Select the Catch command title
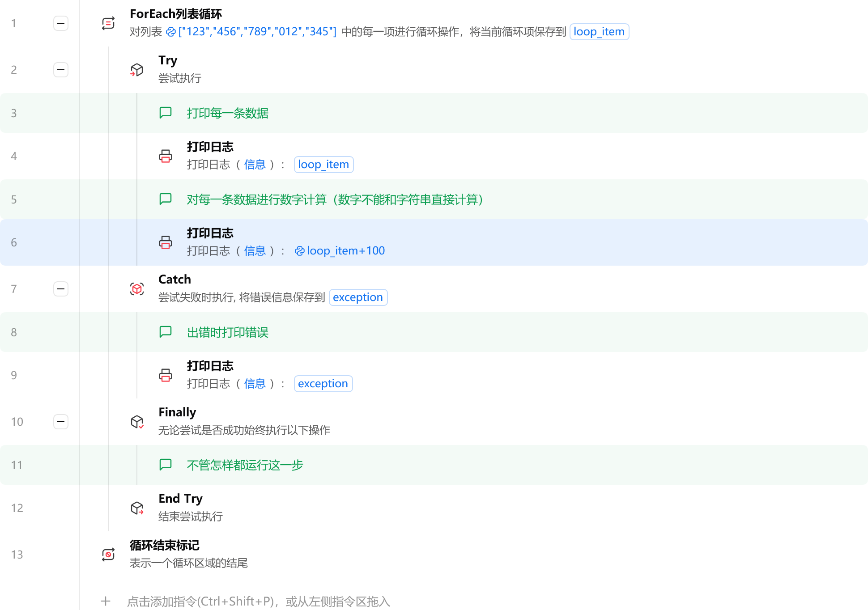The image size is (868, 610). [174, 280]
